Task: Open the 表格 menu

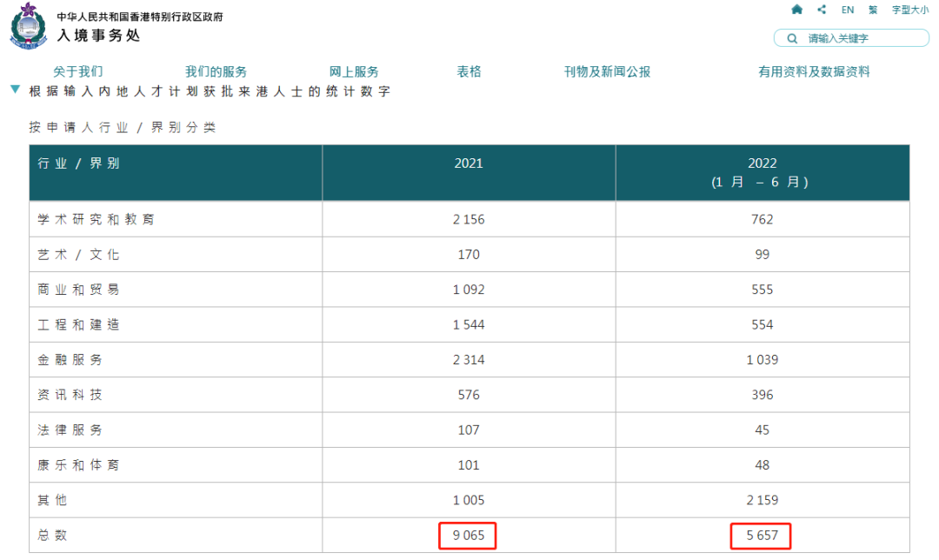Action: [x=469, y=72]
